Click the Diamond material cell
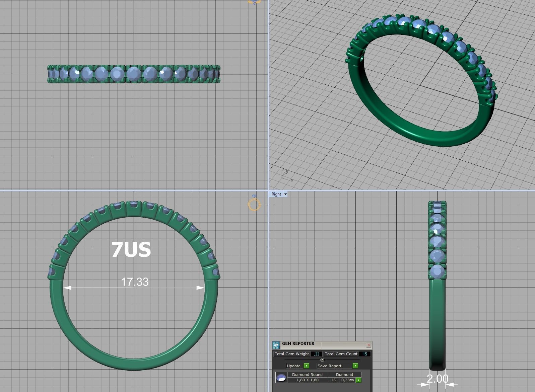535x392 pixels. point(344,375)
